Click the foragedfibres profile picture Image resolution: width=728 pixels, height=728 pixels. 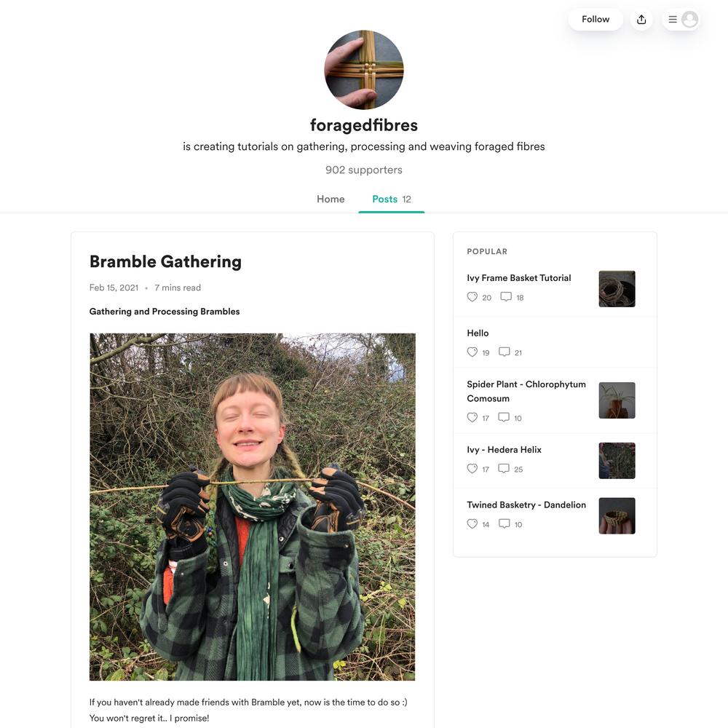[x=364, y=70]
